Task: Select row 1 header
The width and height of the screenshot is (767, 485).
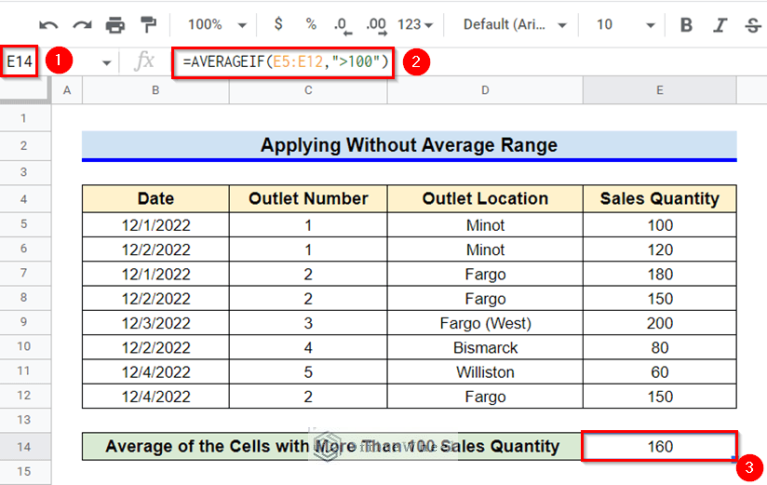Action: click(24, 118)
